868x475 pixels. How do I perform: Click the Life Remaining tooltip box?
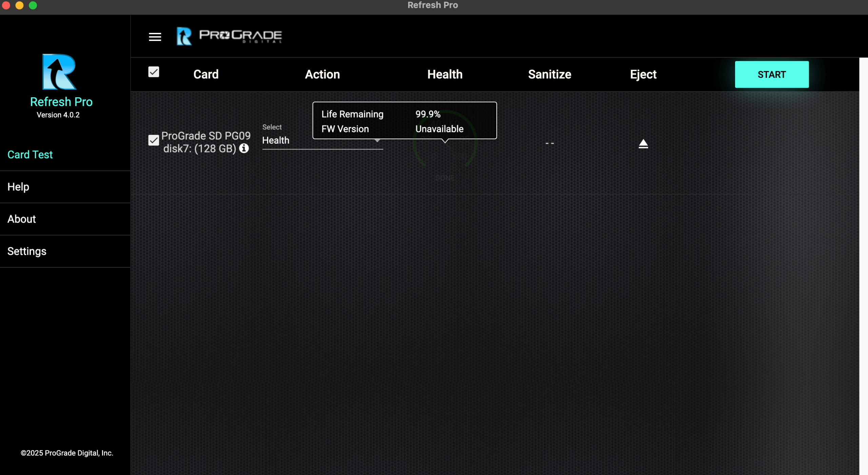pyautogui.click(x=404, y=121)
